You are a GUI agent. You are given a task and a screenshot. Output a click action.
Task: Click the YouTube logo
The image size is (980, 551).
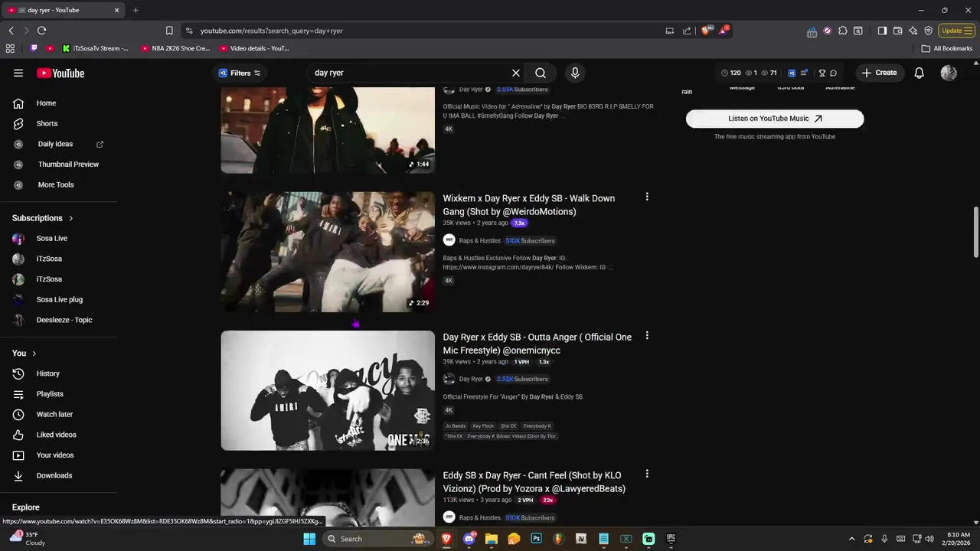(60, 73)
